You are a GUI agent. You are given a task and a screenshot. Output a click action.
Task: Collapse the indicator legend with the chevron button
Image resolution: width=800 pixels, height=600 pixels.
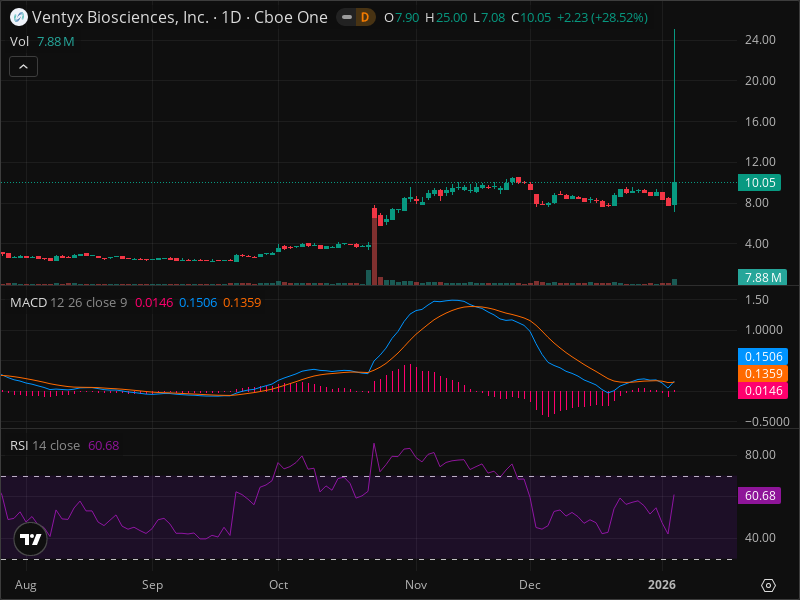click(x=23, y=66)
